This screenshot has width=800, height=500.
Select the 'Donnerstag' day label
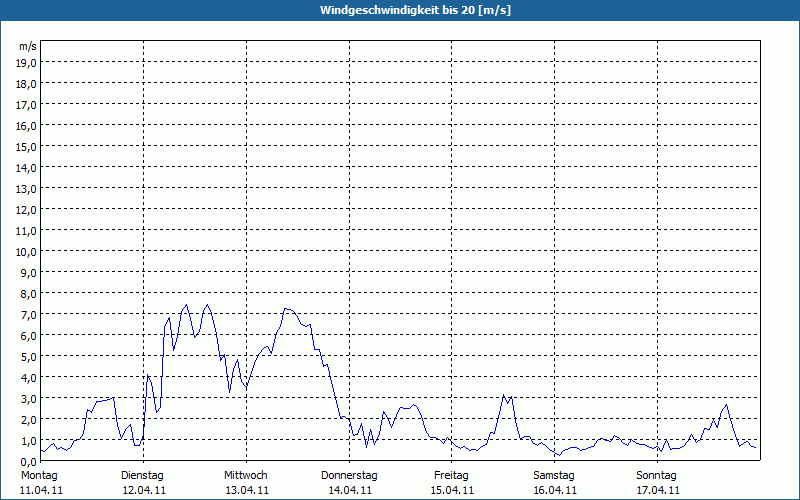click(x=349, y=476)
